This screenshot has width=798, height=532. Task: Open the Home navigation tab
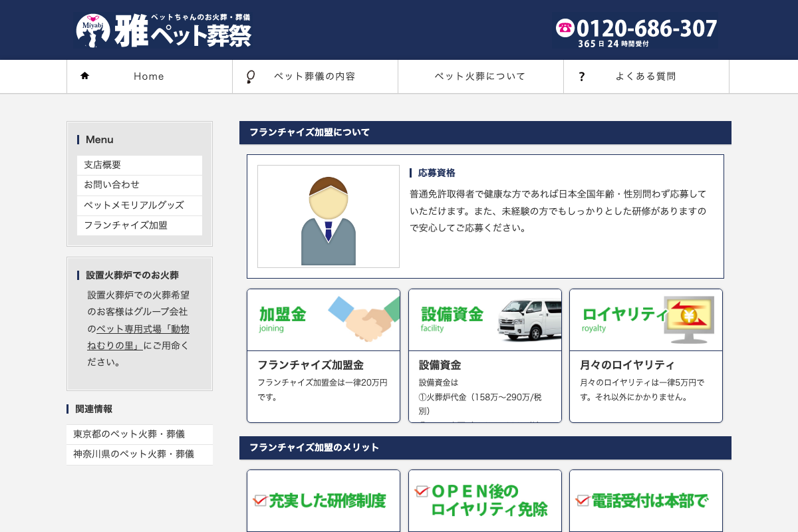pyautogui.click(x=150, y=76)
